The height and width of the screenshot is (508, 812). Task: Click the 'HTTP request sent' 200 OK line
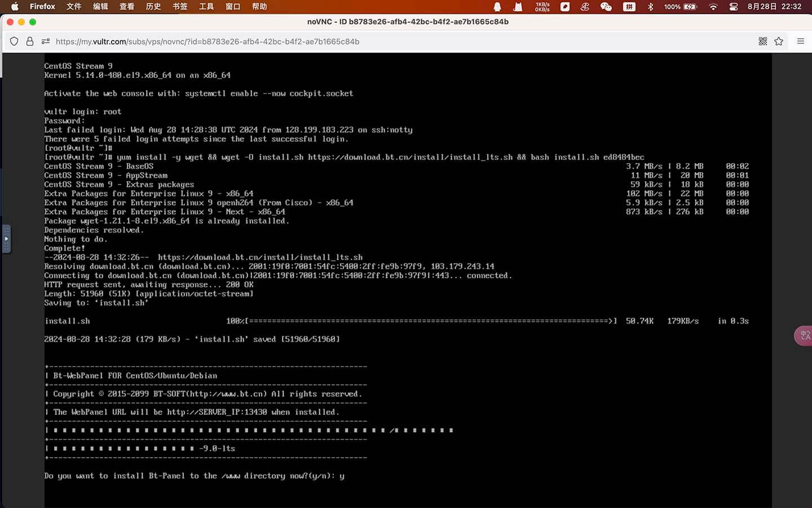click(149, 285)
